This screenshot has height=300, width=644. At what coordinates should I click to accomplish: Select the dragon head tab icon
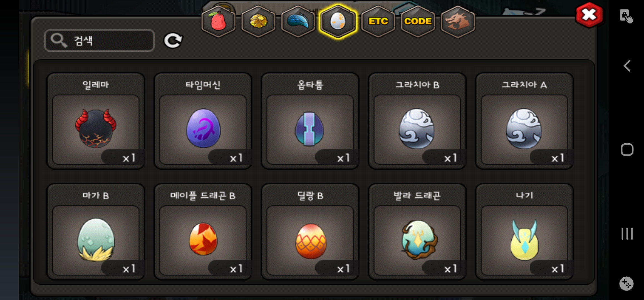(458, 22)
